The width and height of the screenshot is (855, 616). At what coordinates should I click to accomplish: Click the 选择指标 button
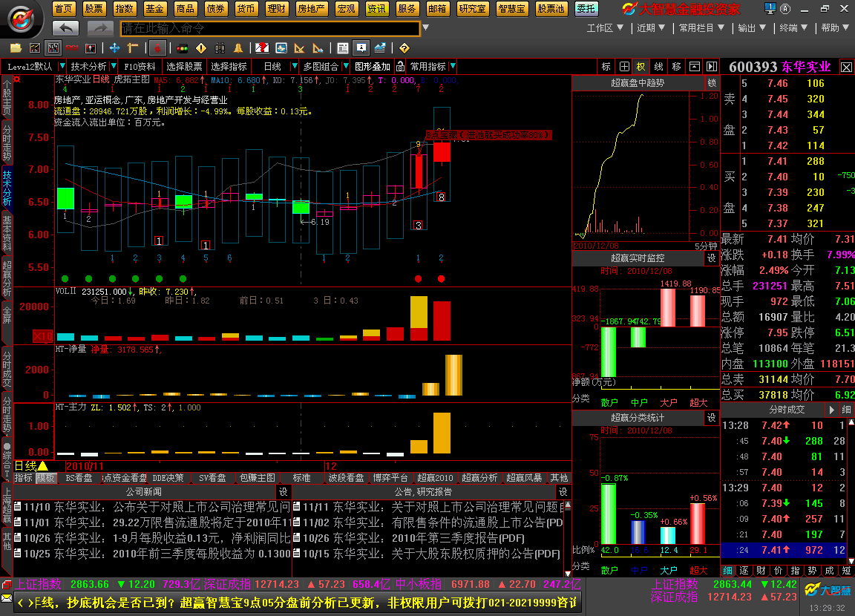pyautogui.click(x=229, y=67)
